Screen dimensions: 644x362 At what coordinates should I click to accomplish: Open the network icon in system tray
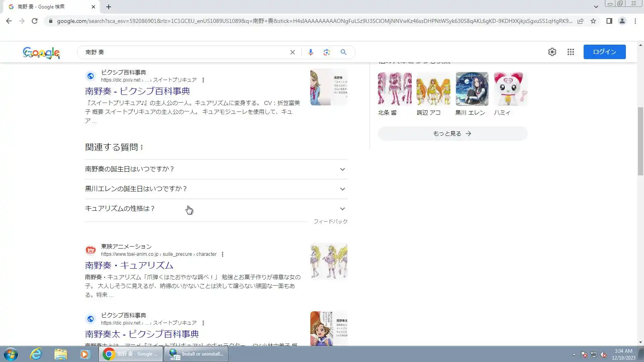594,354
